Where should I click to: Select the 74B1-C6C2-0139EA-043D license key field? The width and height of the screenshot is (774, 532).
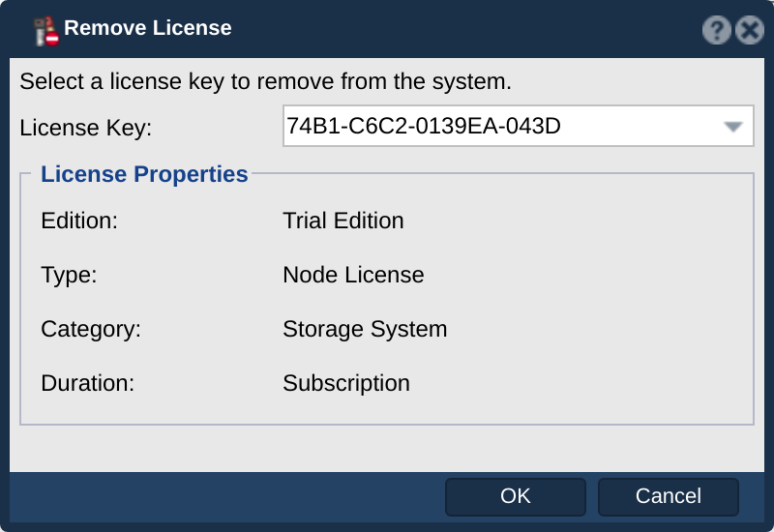click(518, 126)
